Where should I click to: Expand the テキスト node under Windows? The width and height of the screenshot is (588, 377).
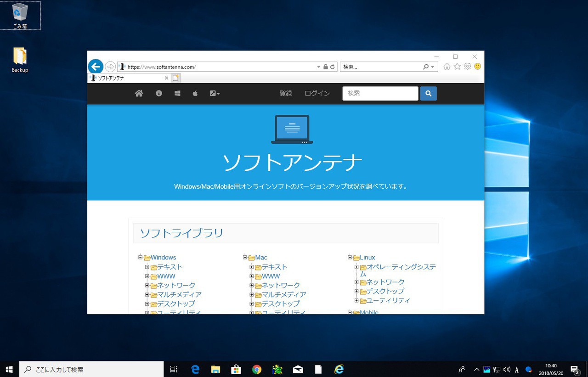coord(147,267)
